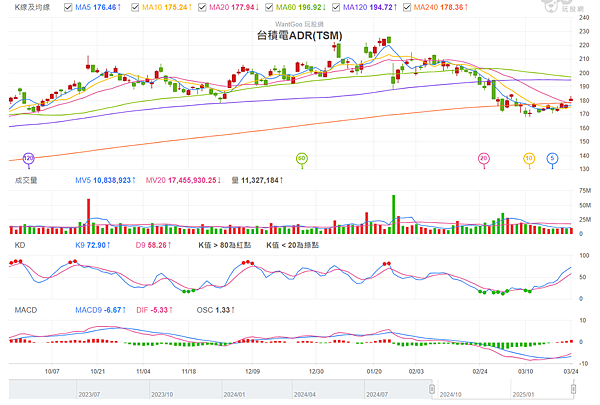
Task: Click the 2024/01 area in range navigator
Action: (x=234, y=394)
